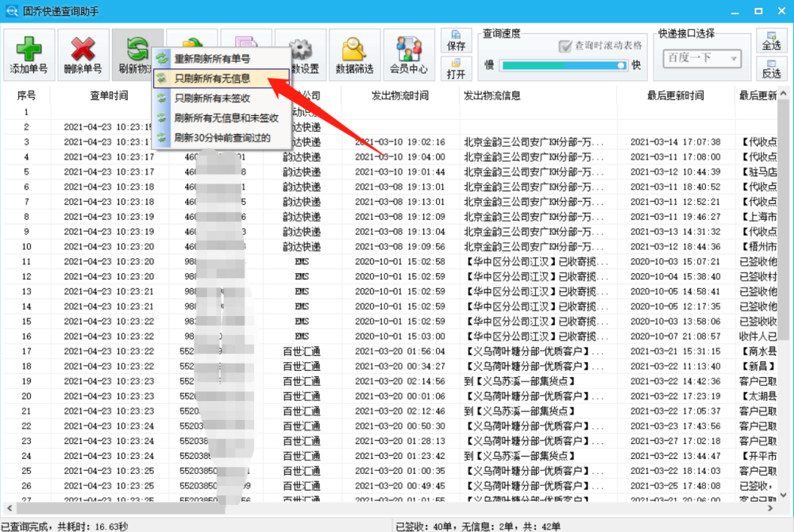Select row 22 query time 2021-04-23 10:23:24

coord(109,426)
